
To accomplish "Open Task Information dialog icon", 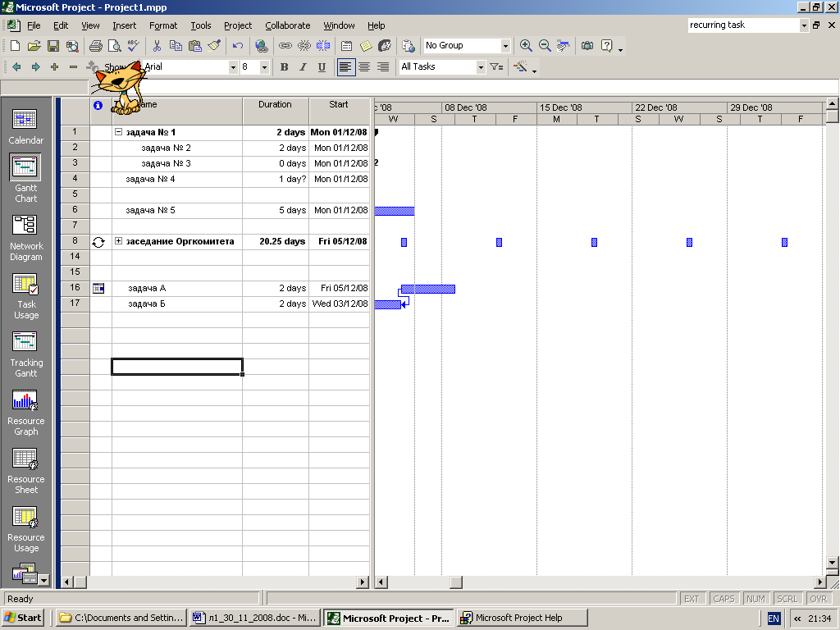I will pyautogui.click(x=347, y=46).
